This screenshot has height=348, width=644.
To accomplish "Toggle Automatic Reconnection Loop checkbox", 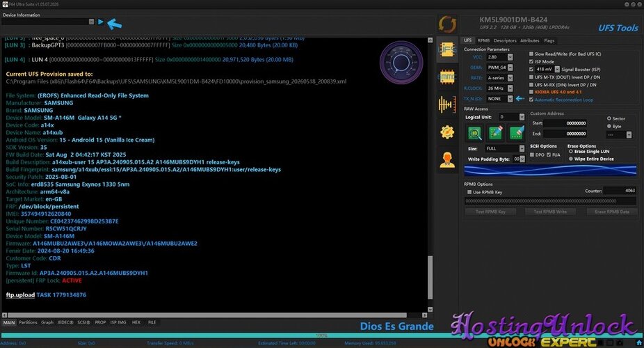I will point(531,100).
